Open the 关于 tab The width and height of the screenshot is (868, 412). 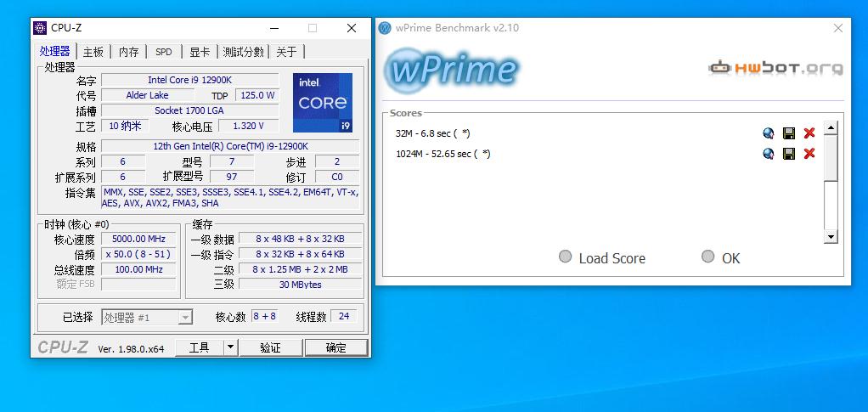pos(286,52)
